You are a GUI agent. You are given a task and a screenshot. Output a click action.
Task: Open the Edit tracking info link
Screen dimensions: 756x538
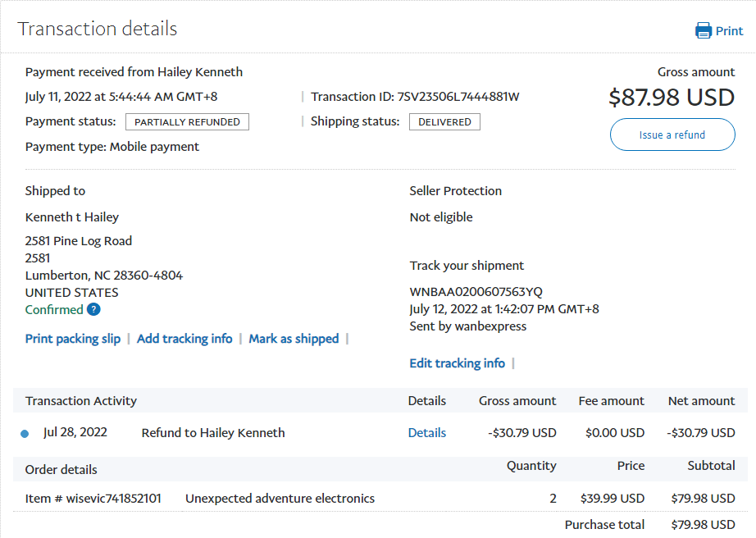(x=457, y=363)
